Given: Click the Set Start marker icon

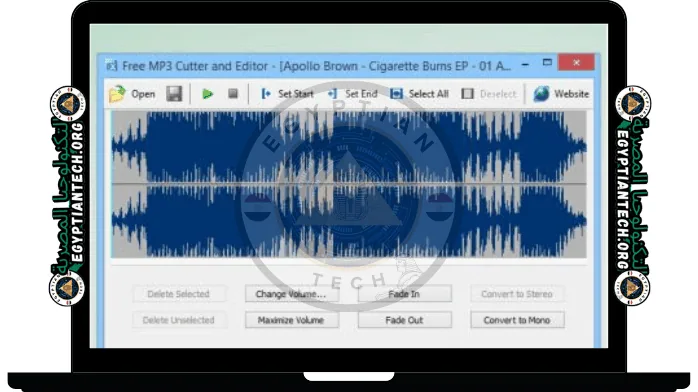Looking at the screenshot, I should pos(266,94).
